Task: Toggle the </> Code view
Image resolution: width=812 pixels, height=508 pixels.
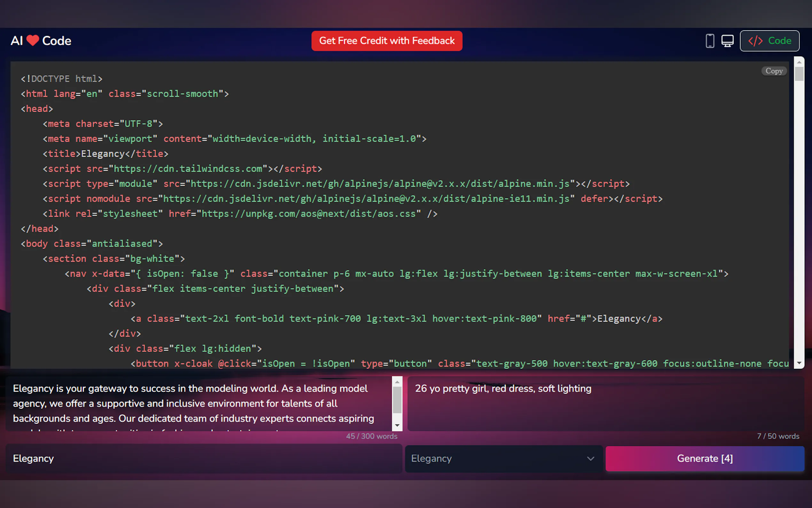Action: [769, 41]
